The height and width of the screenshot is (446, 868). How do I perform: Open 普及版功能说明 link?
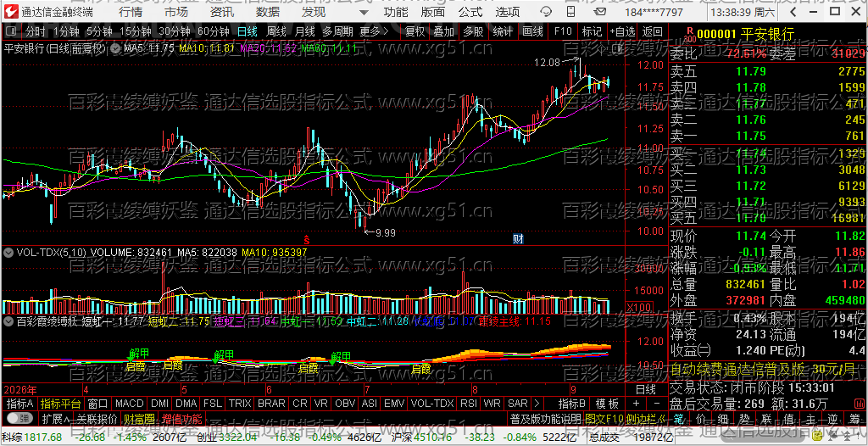pyautogui.click(x=545, y=418)
